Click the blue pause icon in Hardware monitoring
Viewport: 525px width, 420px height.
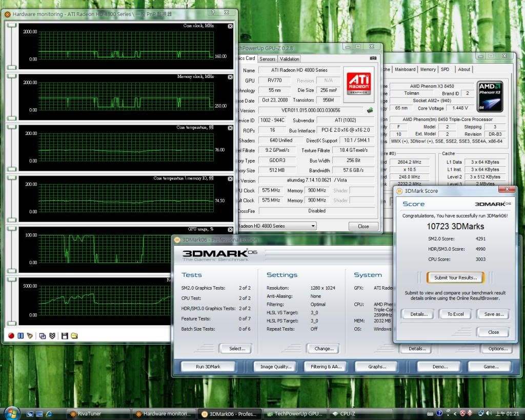pyautogui.click(x=21, y=335)
